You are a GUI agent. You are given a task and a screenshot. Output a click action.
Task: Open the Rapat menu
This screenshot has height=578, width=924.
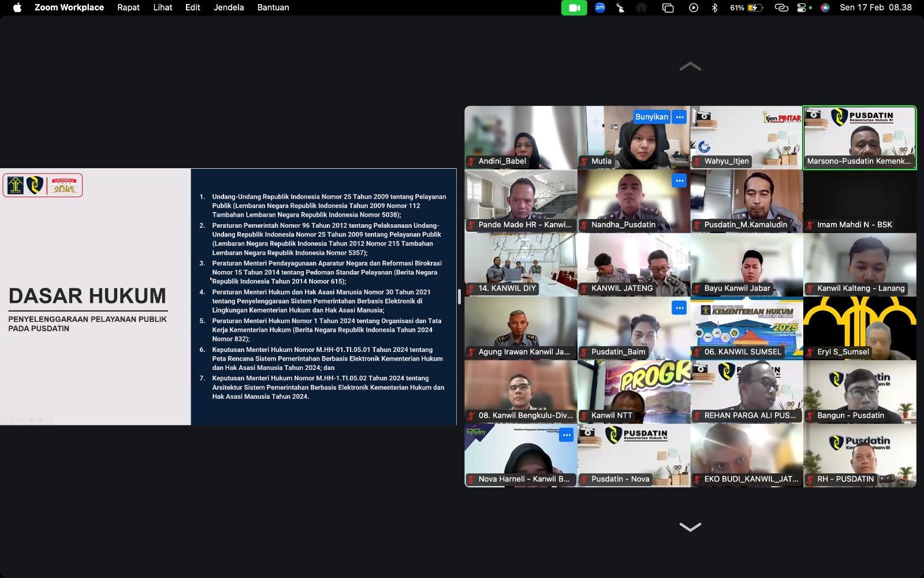[128, 8]
